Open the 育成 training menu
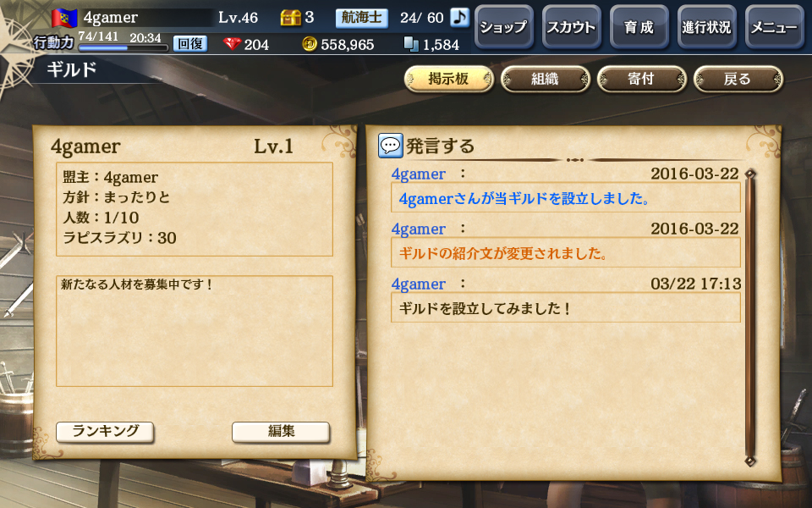812x508 pixels. [639, 27]
